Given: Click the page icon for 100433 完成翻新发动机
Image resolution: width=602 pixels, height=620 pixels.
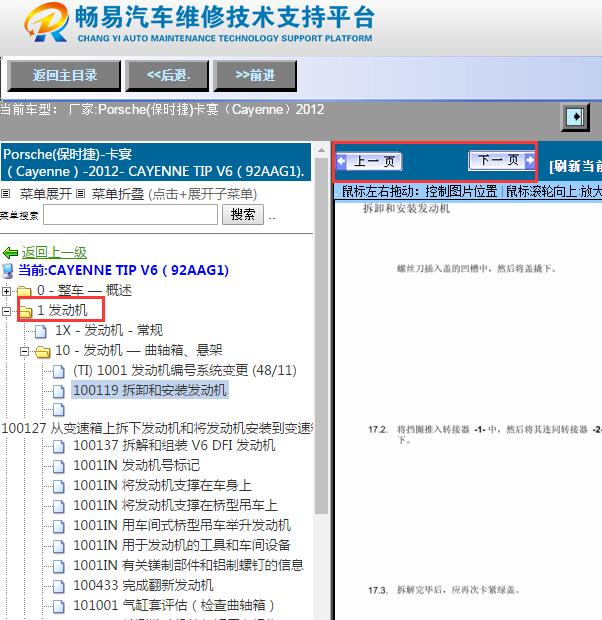Looking at the screenshot, I should coord(59,586).
